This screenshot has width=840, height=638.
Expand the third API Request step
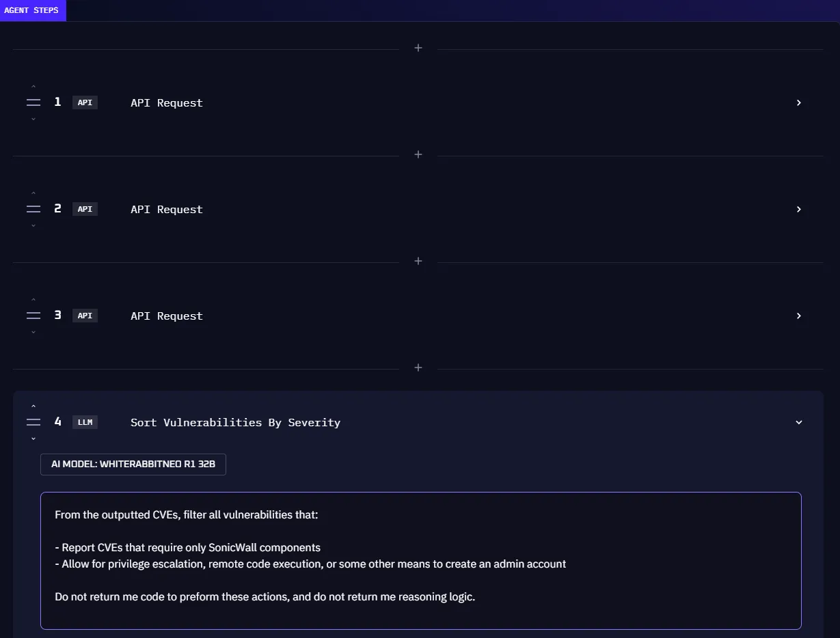[x=798, y=316]
